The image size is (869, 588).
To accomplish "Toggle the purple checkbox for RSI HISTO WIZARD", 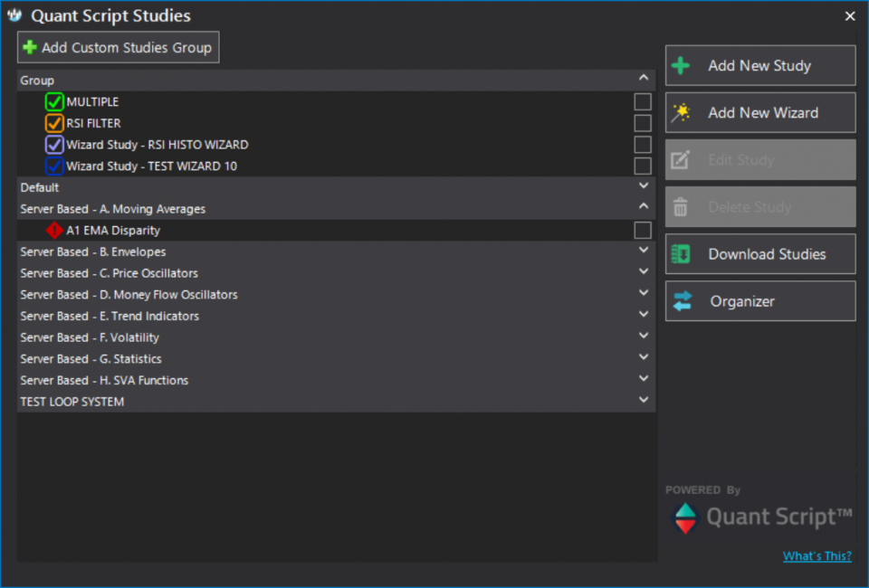I will click(54, 145).
